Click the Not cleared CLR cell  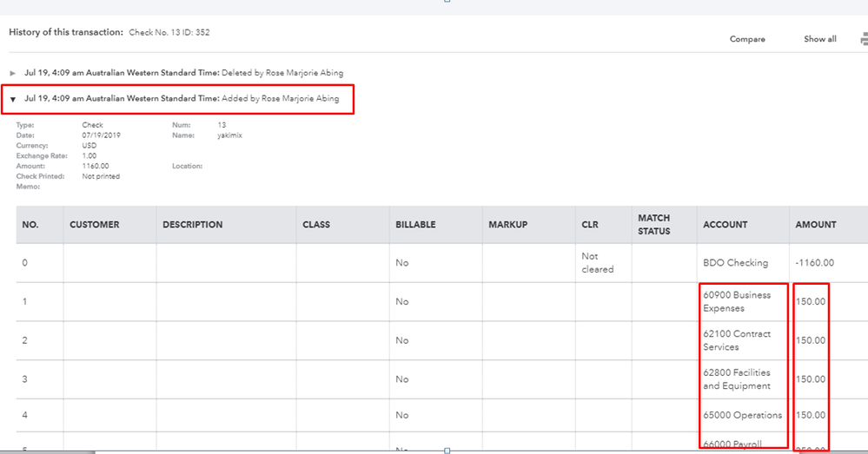pyautogui.click(x=597, y=263)
